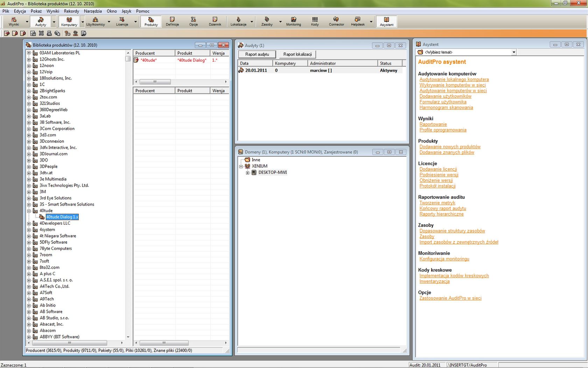Open the Dziennik toolbar icon
588x368 pixels.
[x=215, y=21]
